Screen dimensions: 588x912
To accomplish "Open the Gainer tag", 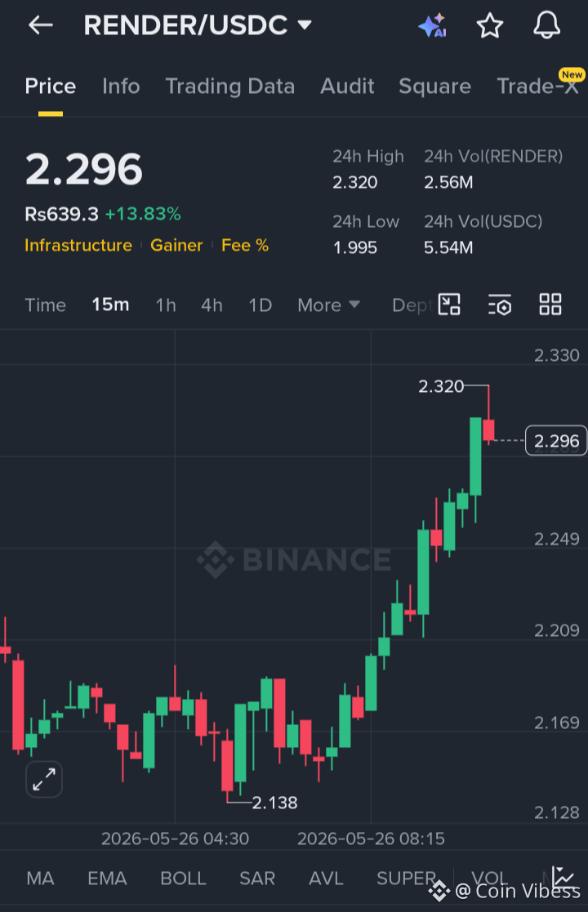I will tap(176, 245).
